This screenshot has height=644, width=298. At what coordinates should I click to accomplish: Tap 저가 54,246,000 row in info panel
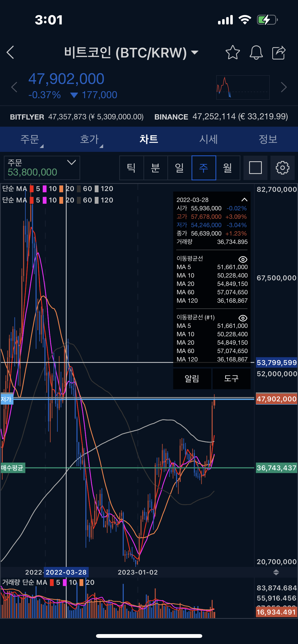212,225
